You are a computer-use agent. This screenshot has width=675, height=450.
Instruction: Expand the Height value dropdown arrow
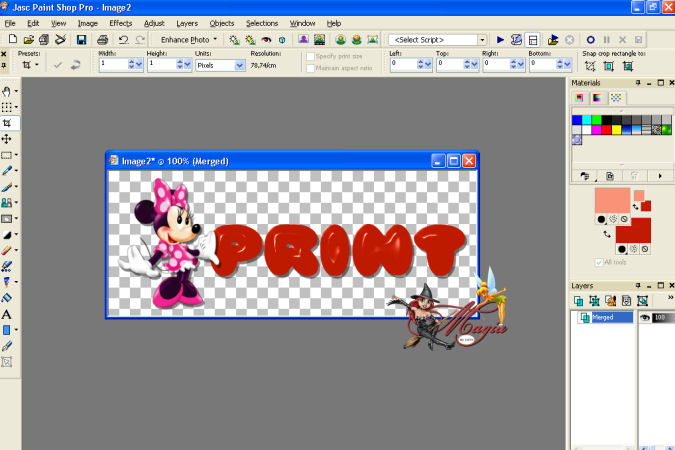tap(187, 65)
